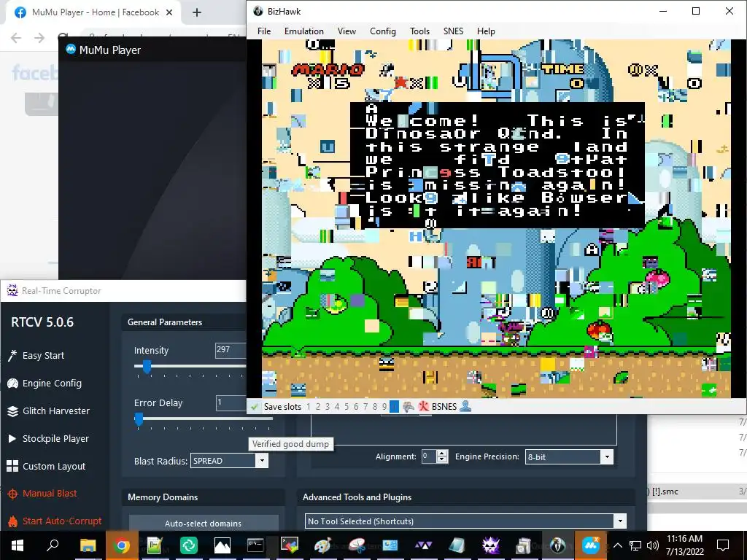Click the Error Delay slider handle

(139, 419)
